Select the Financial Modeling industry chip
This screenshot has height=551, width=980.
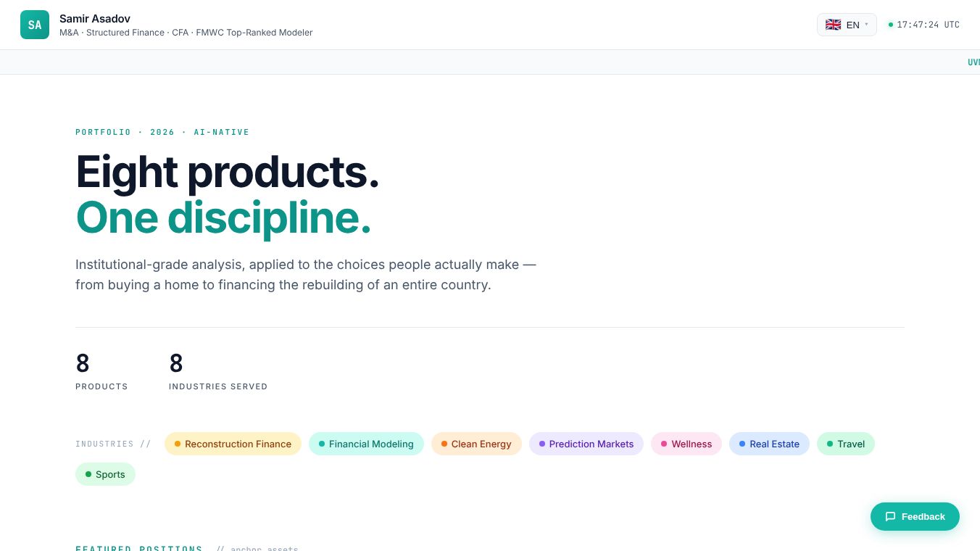366,444
